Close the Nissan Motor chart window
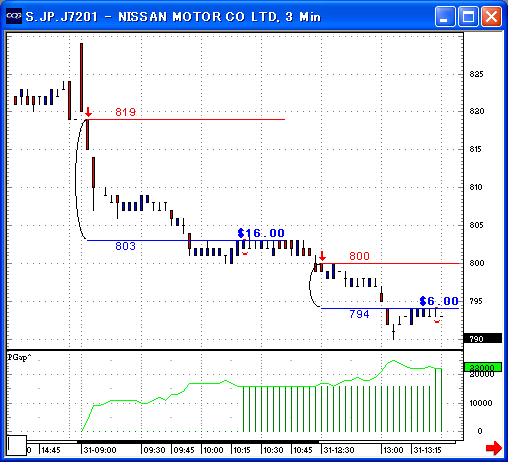The width and height of the screenshot is (508, 462). point(491,16)
